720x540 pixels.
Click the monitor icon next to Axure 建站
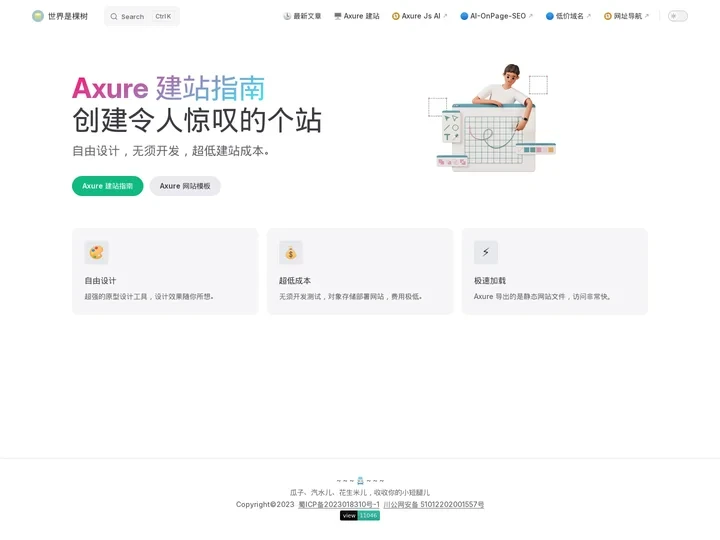tap(338, 16)
